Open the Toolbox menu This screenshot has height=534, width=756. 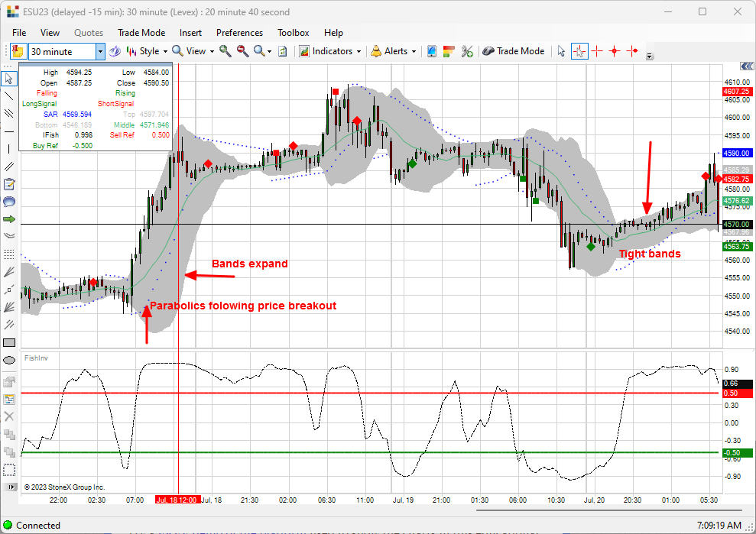pyautogui.click(x=293, y=33)
